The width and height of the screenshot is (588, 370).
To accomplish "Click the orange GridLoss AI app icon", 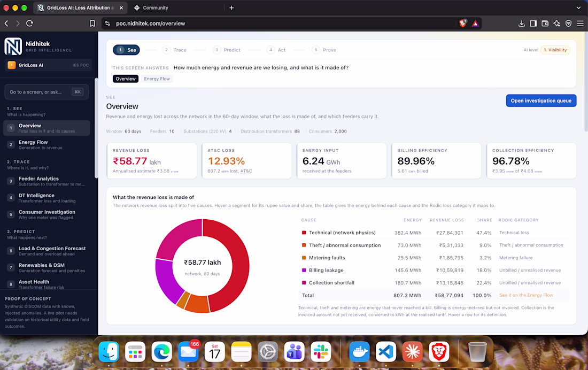I will pyautogui.click(x=12, y=65).
